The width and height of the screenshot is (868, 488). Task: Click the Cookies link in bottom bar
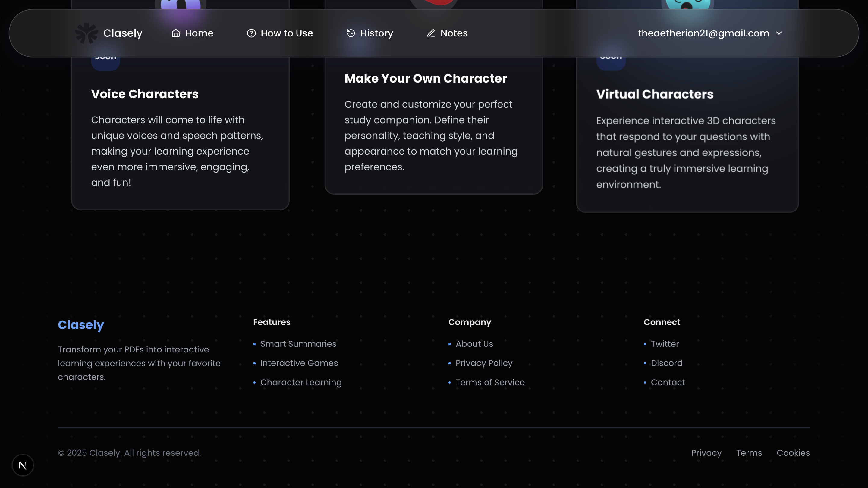coord(793,453)
